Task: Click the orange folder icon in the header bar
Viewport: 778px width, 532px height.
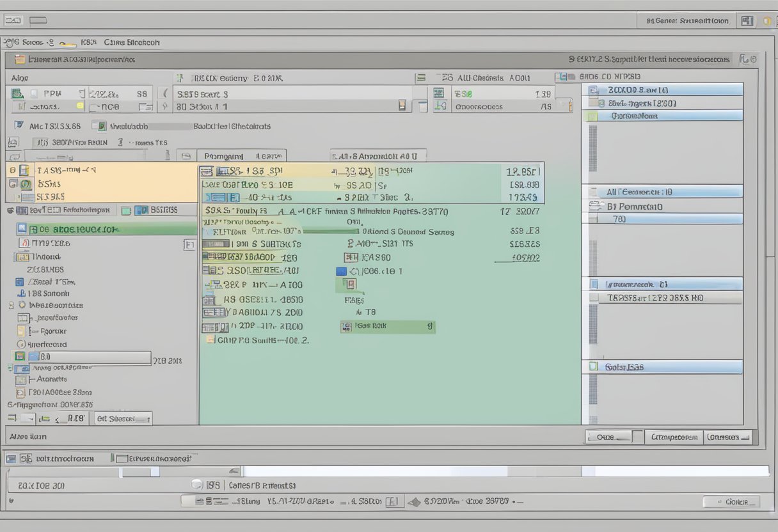Action: coord(20,59)
